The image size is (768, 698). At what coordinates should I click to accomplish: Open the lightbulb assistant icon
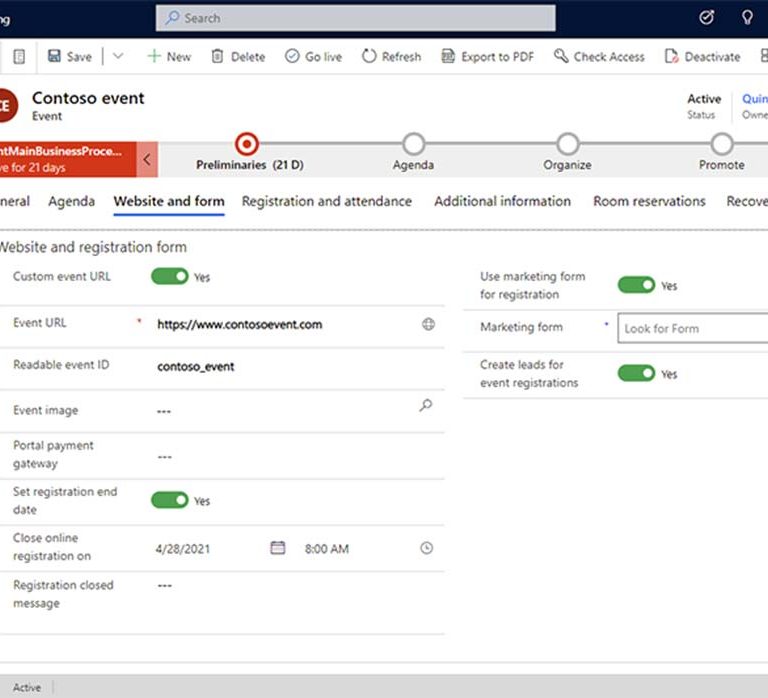point(747,18)
